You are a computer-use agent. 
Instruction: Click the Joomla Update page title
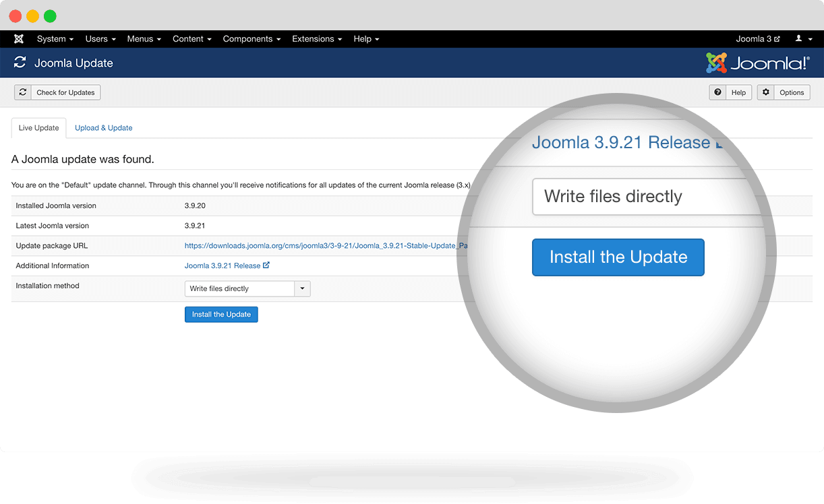pyautogui.click(x=73, y=63)
